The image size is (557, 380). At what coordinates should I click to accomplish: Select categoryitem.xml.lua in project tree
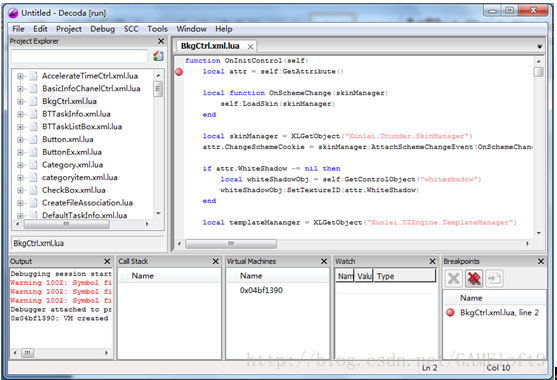80,178
